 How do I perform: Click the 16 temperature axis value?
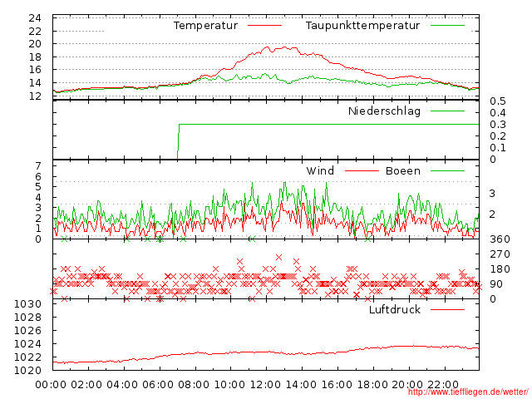35,70
